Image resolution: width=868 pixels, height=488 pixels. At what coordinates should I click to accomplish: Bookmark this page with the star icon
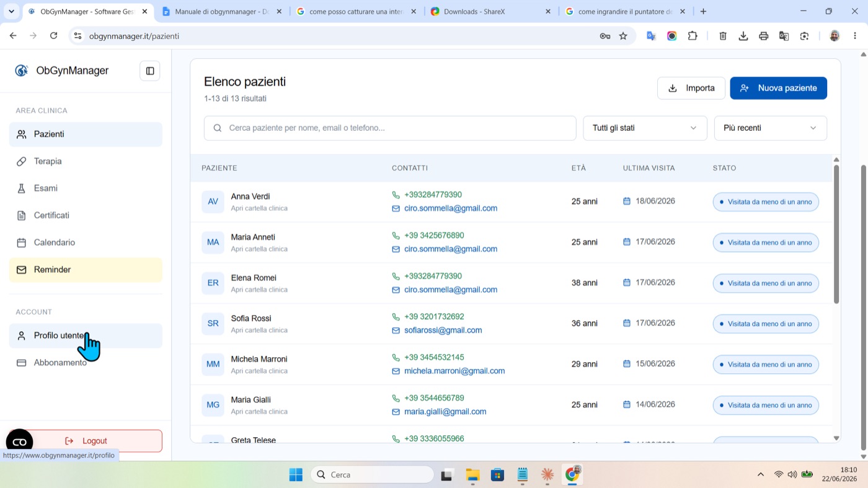(623, 36)
